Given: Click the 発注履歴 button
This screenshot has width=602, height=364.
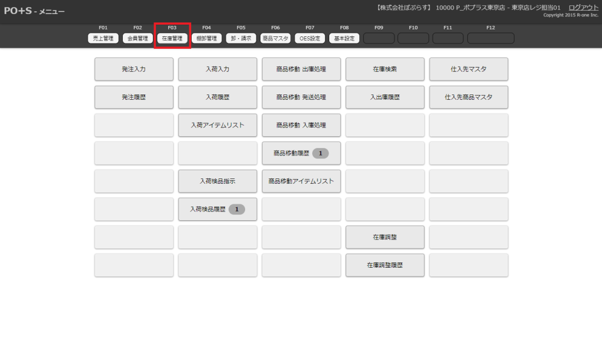Looking at the screenshot, I should (134, 97).
